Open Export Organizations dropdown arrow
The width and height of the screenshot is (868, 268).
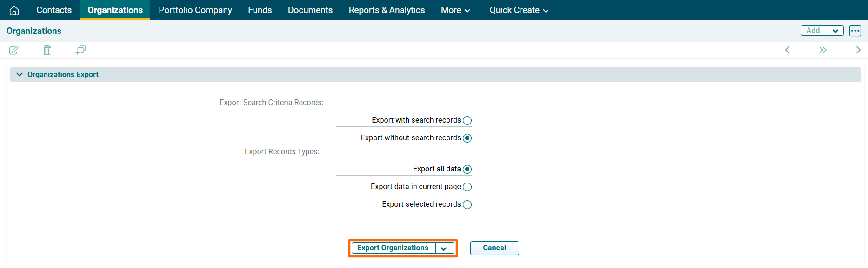point(444,248)
